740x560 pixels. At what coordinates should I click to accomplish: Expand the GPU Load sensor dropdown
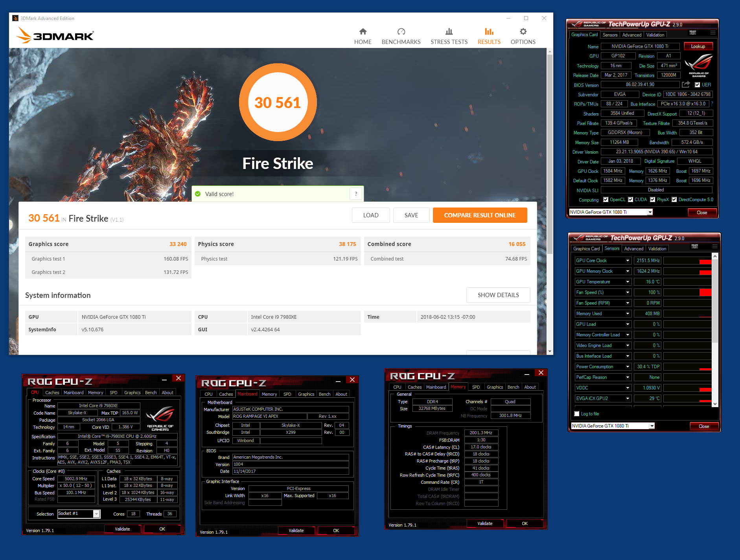[x=628, y=324]
